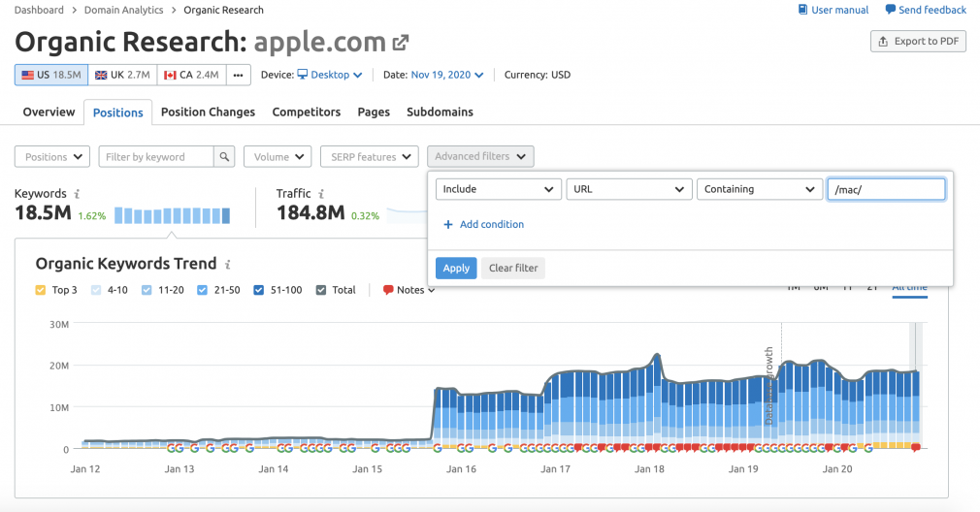
Task: Click the URL filter text field containing /mac/
Action: pyautogui.click(x=886, y=189)
